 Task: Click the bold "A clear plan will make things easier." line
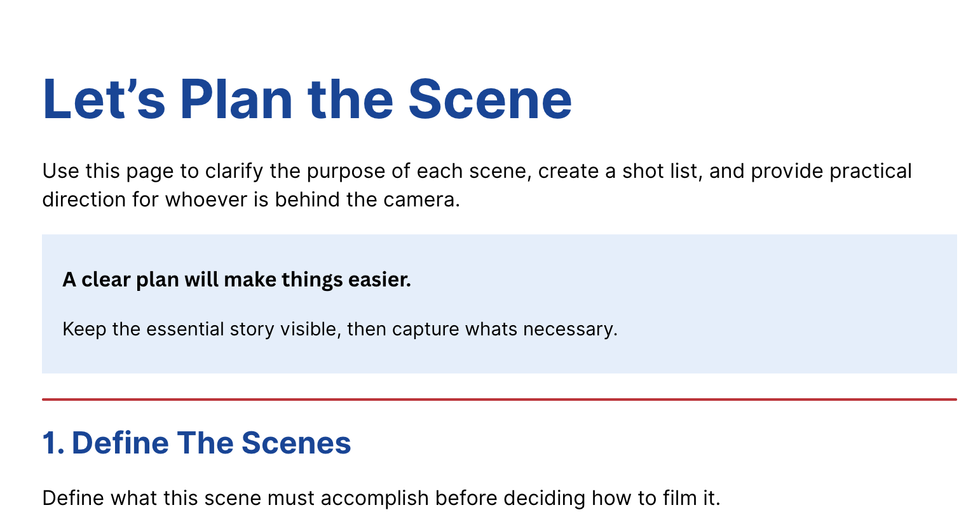236,279
